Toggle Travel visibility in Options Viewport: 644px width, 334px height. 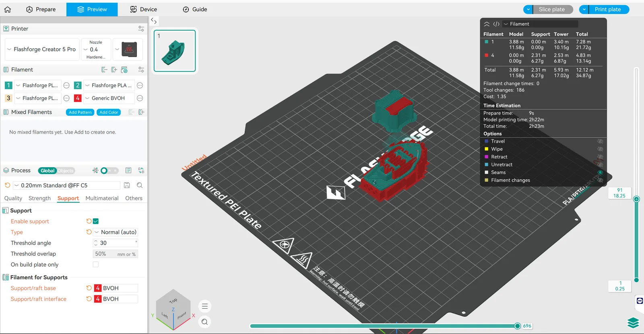click(x=600, y=141)
